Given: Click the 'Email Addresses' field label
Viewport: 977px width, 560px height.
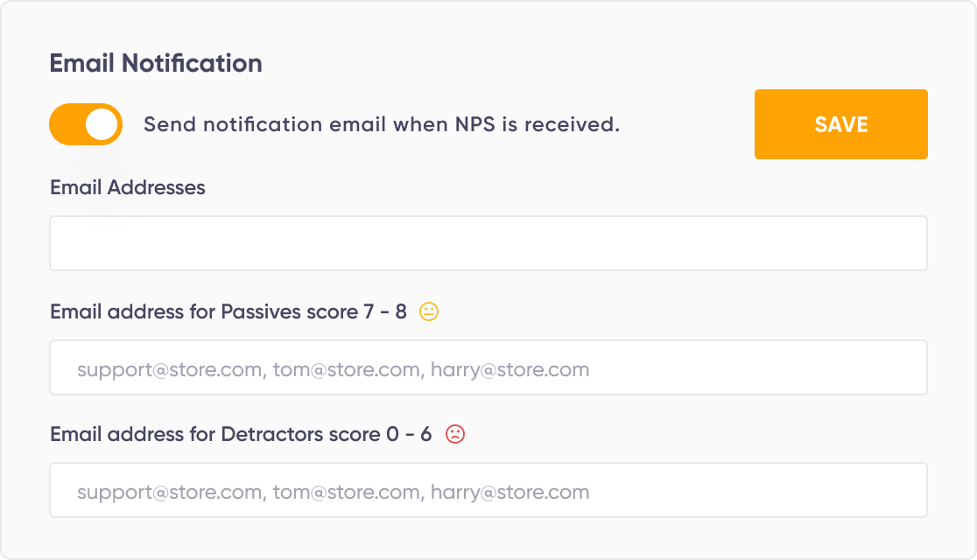Looking at the screenshot, I should pos(128,187).
